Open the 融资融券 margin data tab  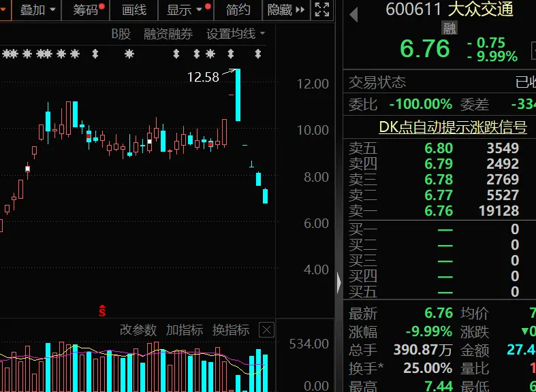point(168,34)
